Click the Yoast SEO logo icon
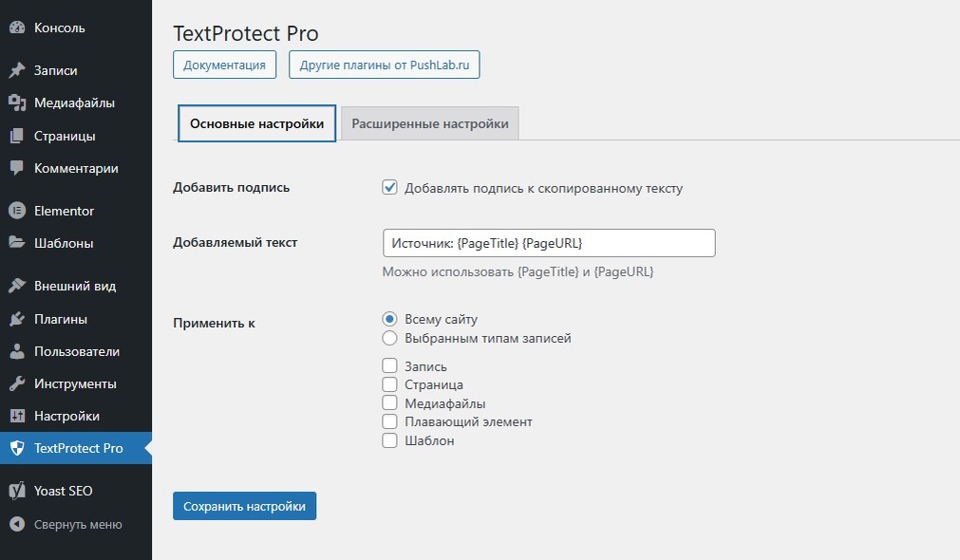 (16, 492)
